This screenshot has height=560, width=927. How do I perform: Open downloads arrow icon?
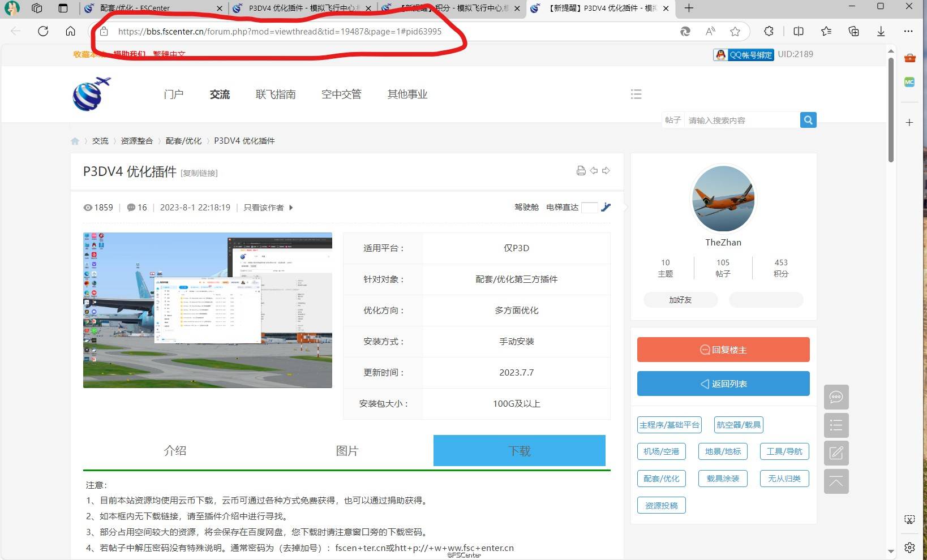881,31
